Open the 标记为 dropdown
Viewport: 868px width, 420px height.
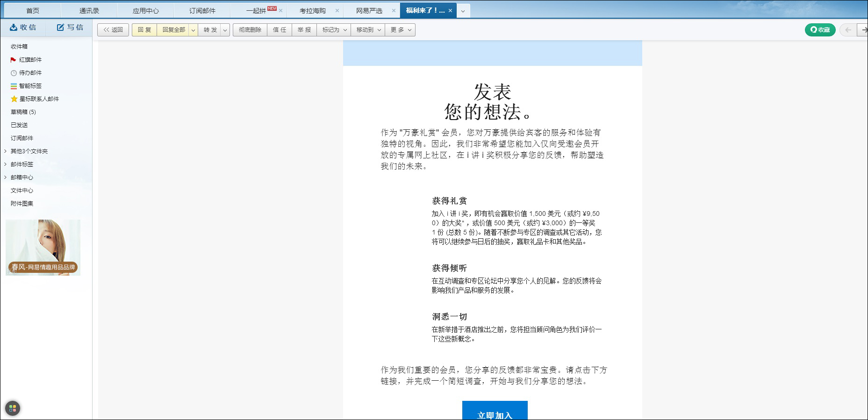click(x=334, y=30)
